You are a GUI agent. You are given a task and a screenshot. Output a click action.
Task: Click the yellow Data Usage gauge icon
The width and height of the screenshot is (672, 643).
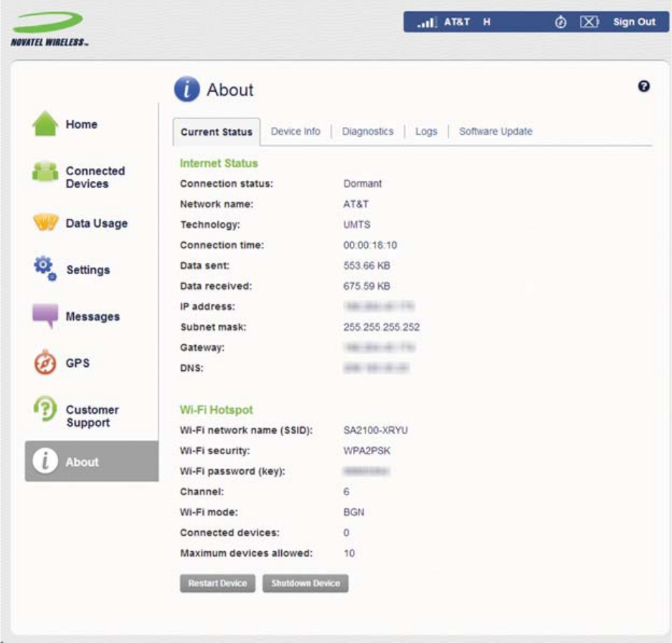[x=45, y=222]
